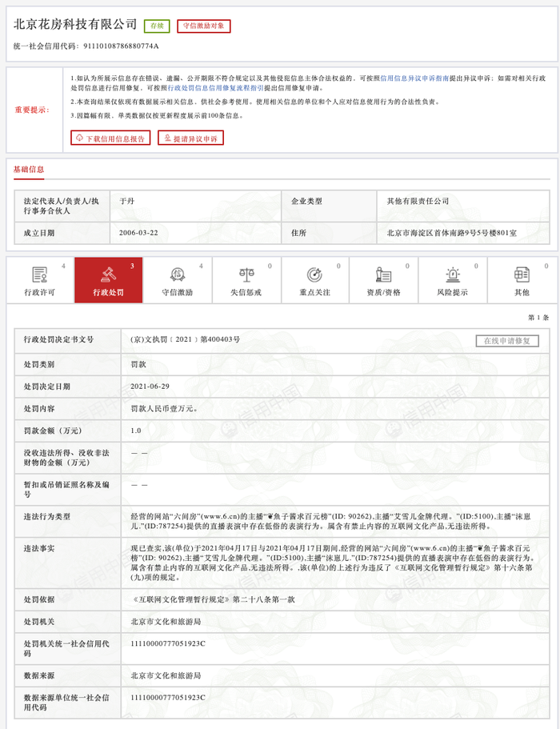
Task: Click enterprise type 其他有限责任公司
Action: point(418,201)
